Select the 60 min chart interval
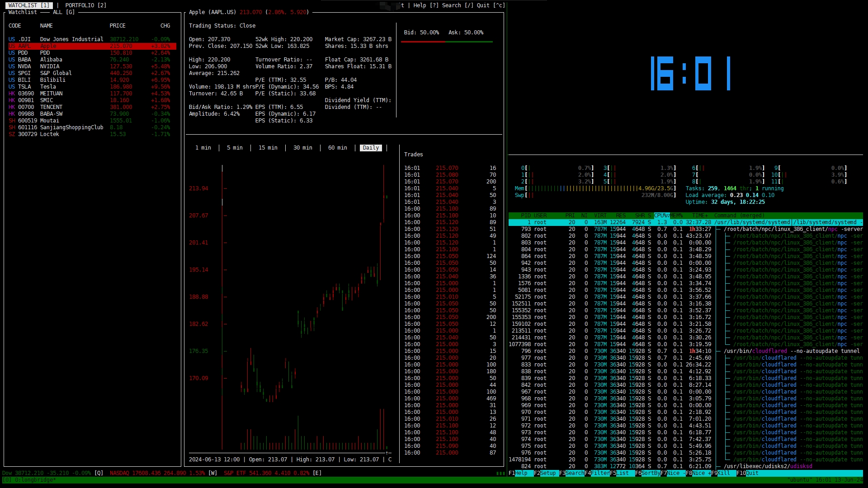The height and width of the screenshot is (488, 868). point(338,148)
